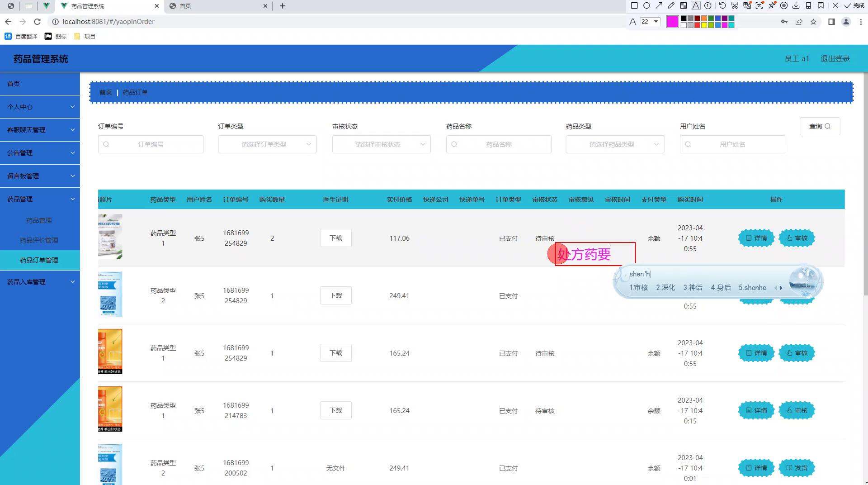Select the text annotation tool

pyautogui.click(x=696, y=6)
